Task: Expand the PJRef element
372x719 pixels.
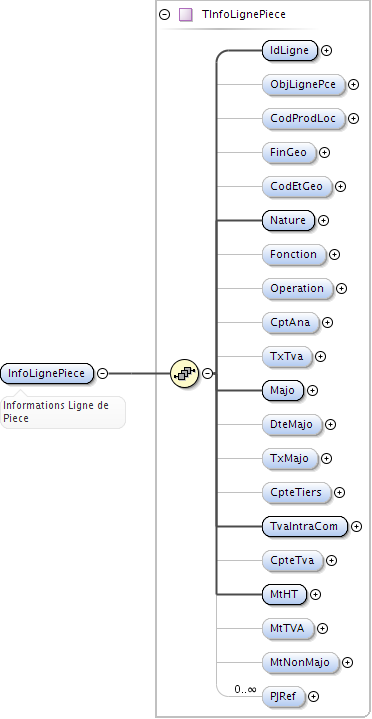Action: click(x=313, y=697)
